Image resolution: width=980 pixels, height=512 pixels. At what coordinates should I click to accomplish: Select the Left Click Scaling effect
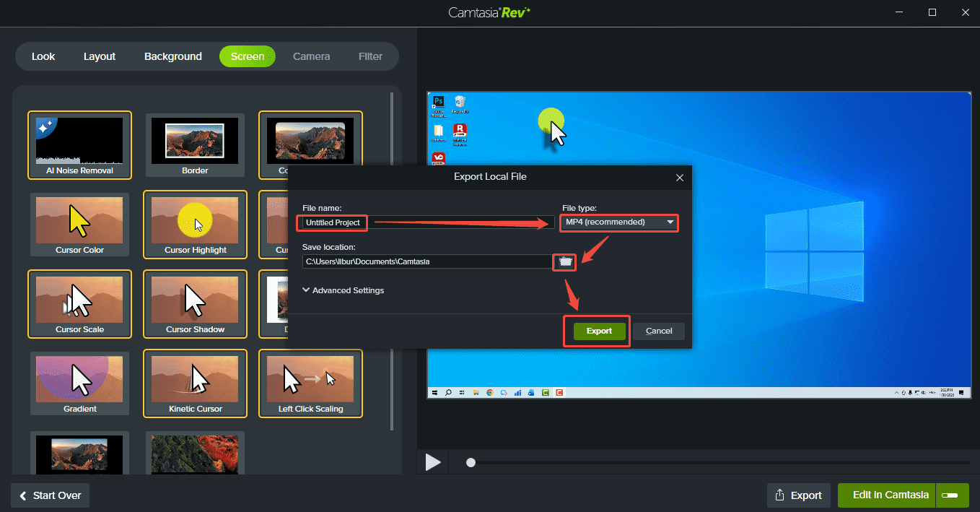pyautogui.click(x=310, y=383)
